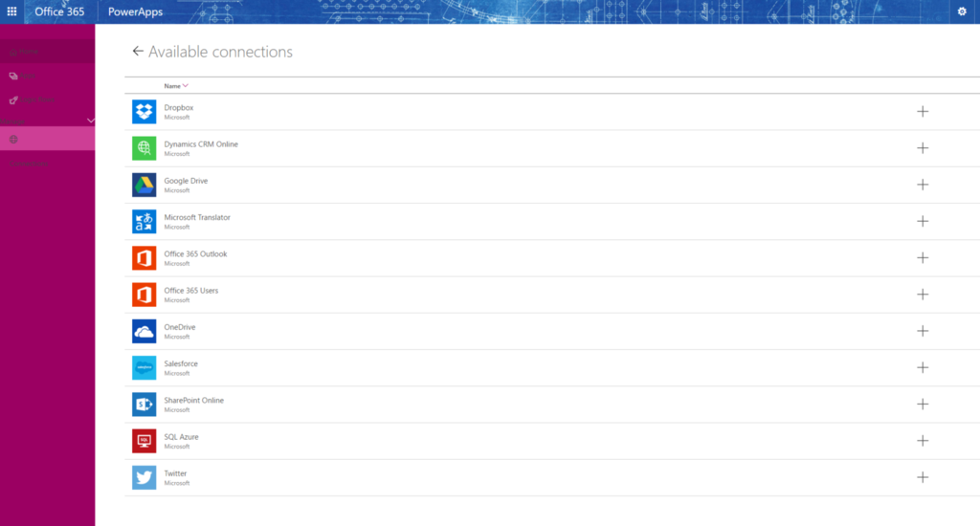Add an Office 365 Users connection via plus
This screenshot has width=980, height=526.
point(923,295)
